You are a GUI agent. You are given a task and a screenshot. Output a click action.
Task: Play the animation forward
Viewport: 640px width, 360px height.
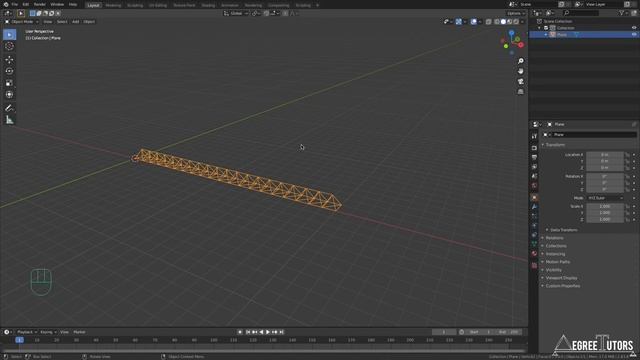point(268,332)
